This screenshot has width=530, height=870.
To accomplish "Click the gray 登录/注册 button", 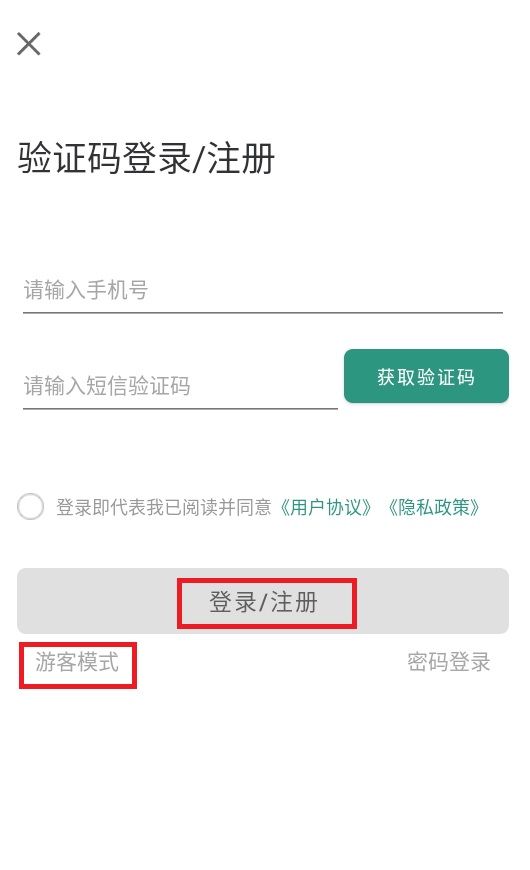I will pos(263,601).
